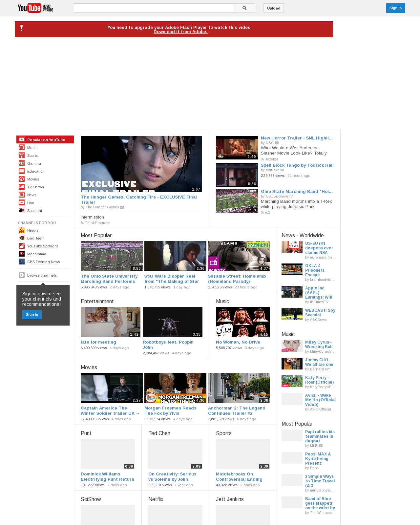
Task: Click the Music headphones icon in sidebar
Action: (22, 147)
